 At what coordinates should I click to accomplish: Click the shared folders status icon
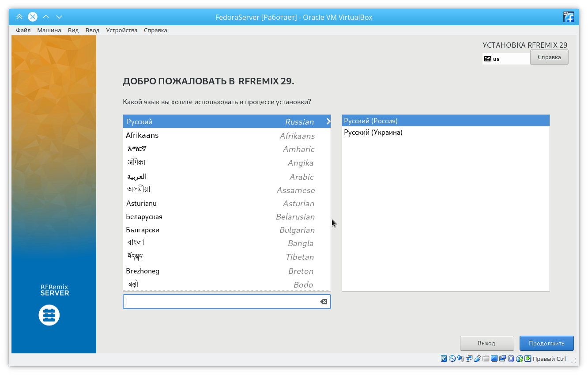tap(486, 359)
